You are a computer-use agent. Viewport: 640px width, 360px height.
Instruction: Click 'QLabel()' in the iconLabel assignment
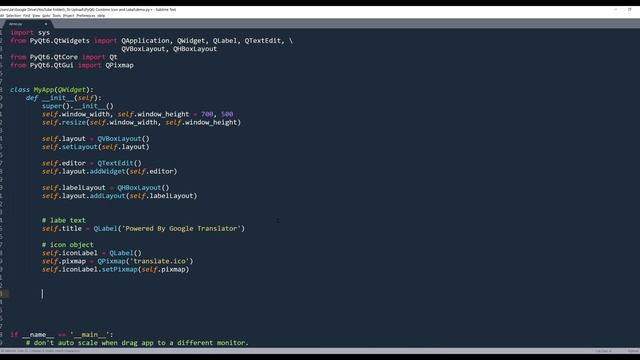125,253
